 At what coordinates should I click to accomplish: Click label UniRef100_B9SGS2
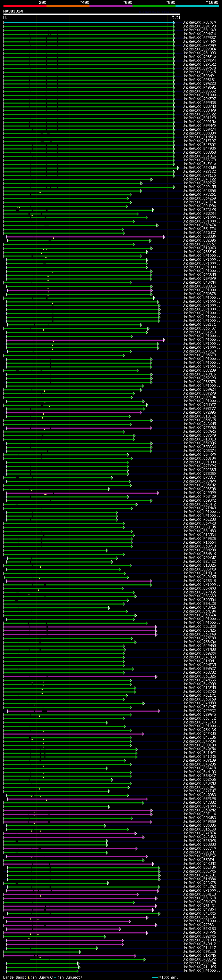point(199,91)
